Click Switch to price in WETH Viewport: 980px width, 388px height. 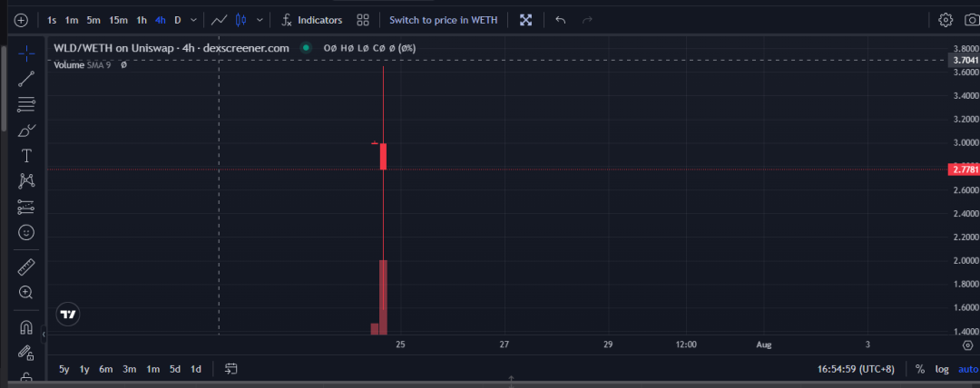click(x=443, y=20)
